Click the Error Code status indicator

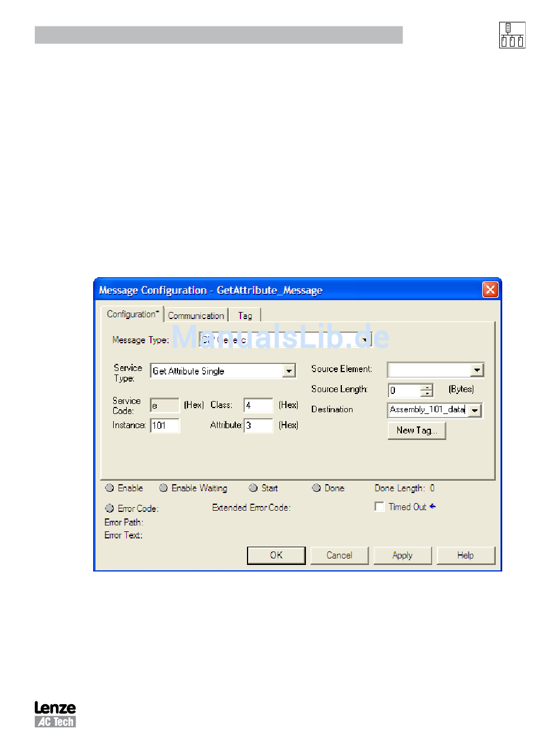tap(110, 508)
